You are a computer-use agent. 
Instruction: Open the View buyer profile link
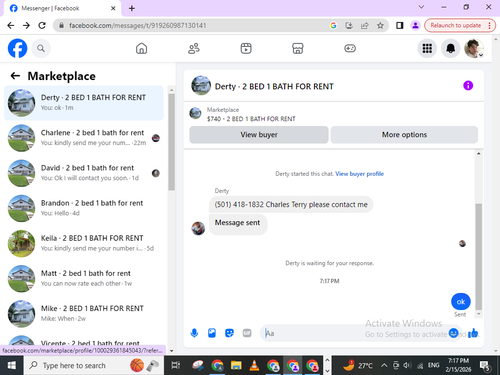(359, 174)
